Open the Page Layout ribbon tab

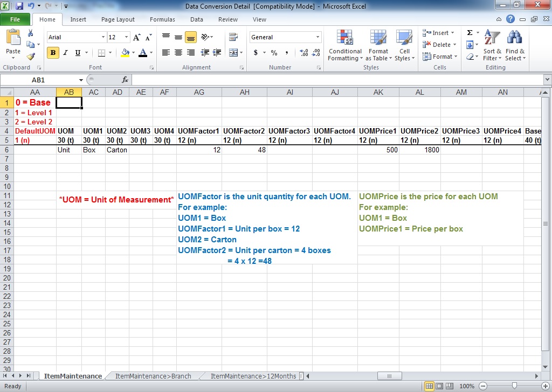[118, 19]
